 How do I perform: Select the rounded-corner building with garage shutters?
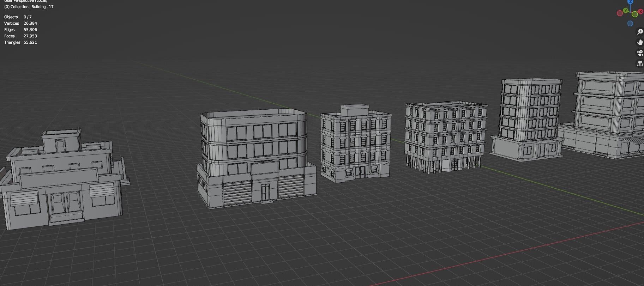click(257, 159)
